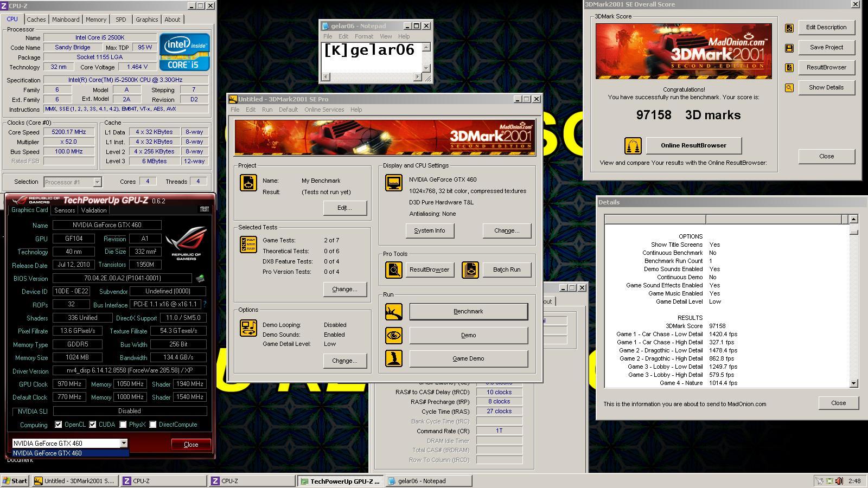Click the Bus Interface question mark
868x488 pixels.
pos(205,304)
